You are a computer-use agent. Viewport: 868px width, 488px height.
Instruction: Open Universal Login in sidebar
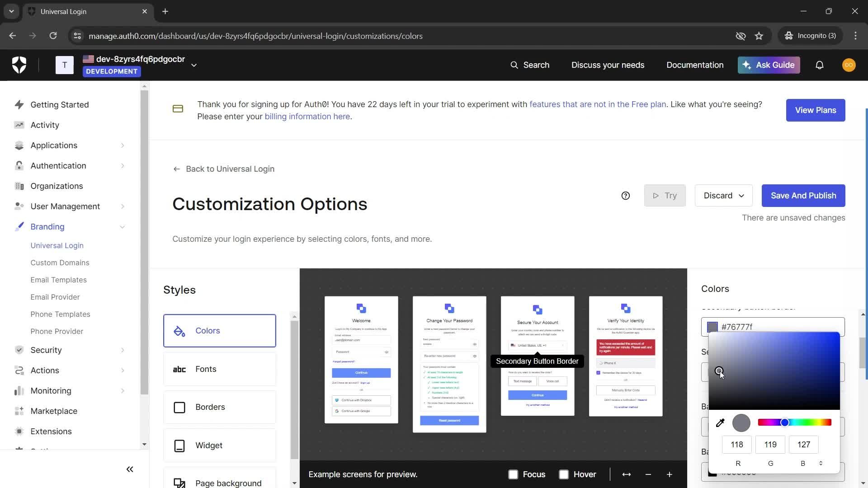(x=57, y=245)
